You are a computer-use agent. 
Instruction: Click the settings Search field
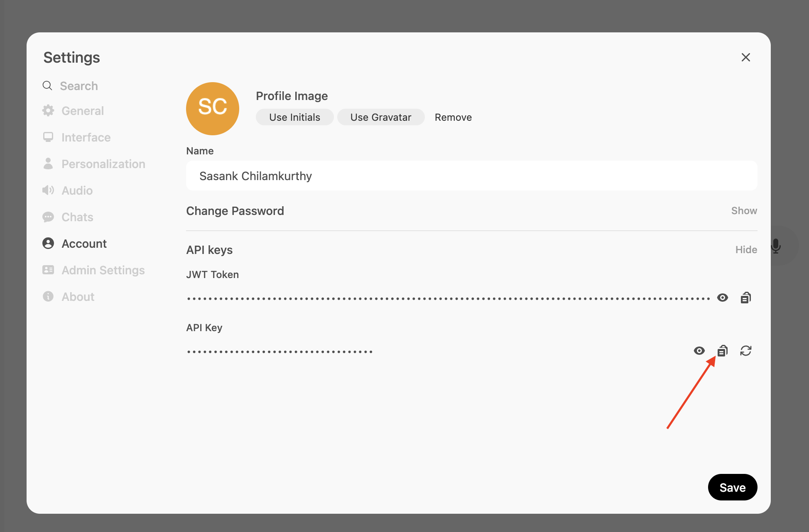[79, 86]
